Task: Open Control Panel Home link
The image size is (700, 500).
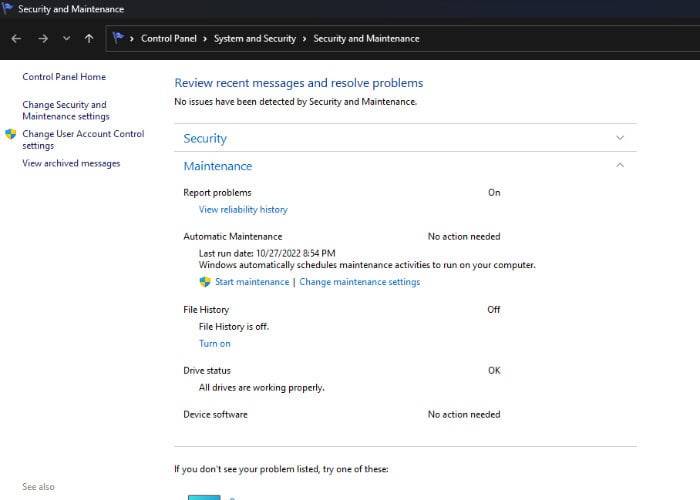Action: tap(64, 77)
